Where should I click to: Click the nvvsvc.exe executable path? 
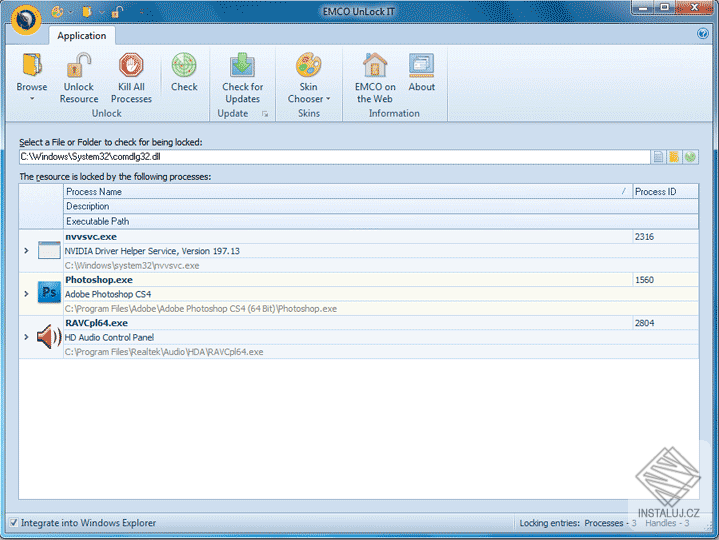[132, 266]
